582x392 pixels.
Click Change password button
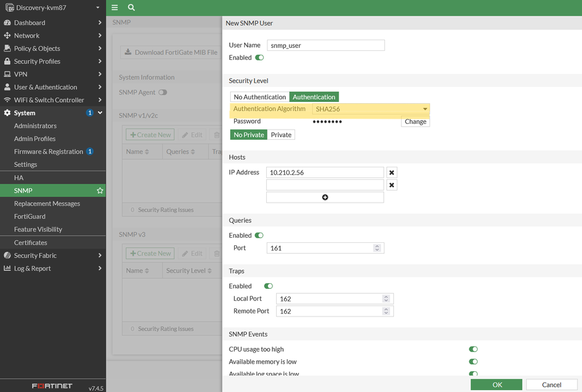[x=415, y=121]
